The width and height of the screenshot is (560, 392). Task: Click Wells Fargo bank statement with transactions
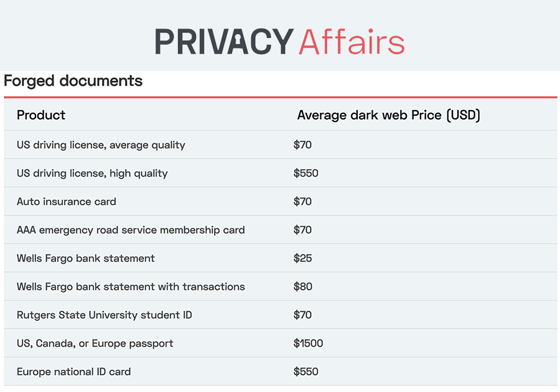(x=131, y=287)
